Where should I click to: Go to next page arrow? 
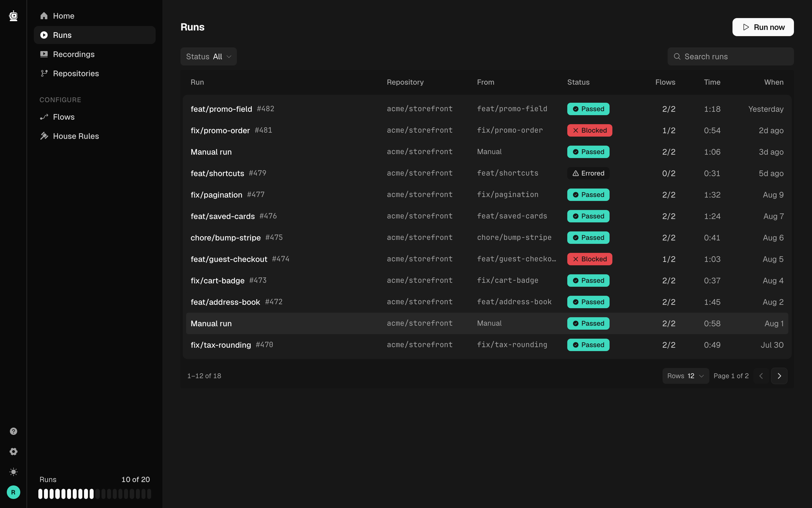tap(779, 376)
